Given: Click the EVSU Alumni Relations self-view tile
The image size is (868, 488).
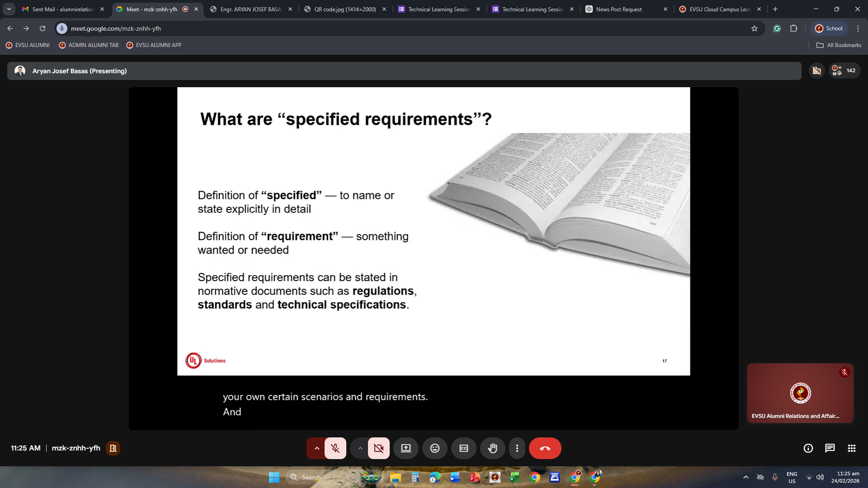Looking at the screenshot, I should pyautogui.click(x=800, y=393).
